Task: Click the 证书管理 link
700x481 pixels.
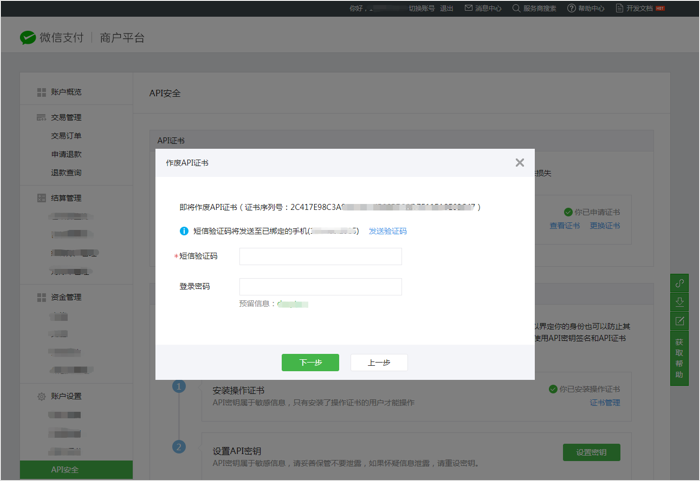Action: (x=605, y=403)
